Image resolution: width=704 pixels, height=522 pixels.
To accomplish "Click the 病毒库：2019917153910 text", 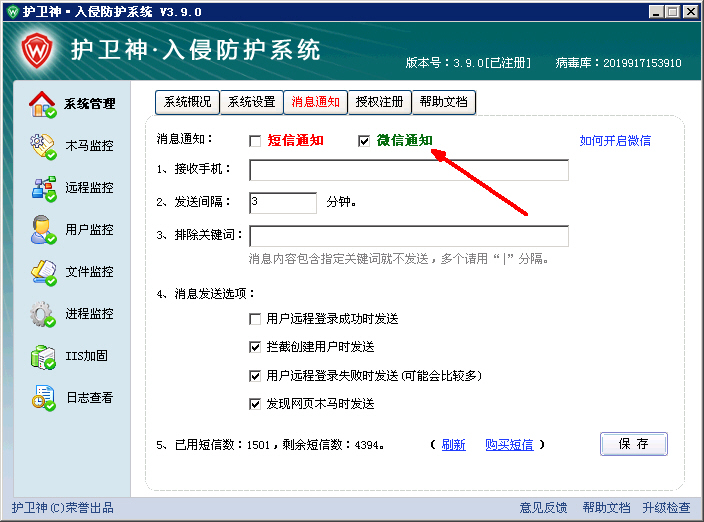I will (618, 63).
